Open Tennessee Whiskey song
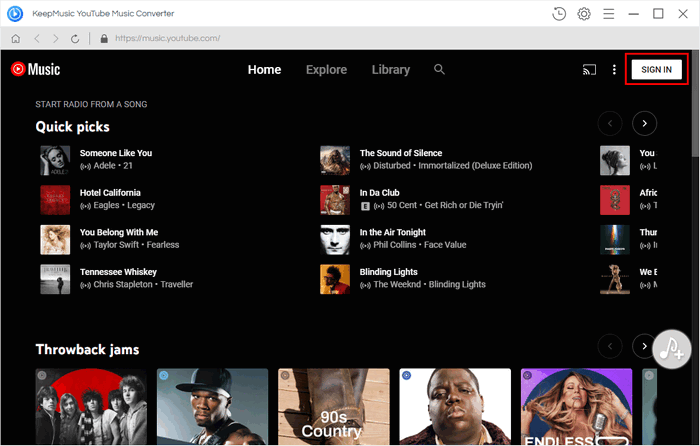The image size is (700, 446). [118, 272]
